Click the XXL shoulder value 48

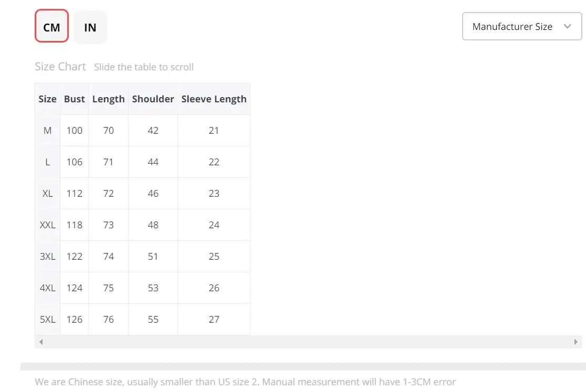153,225
